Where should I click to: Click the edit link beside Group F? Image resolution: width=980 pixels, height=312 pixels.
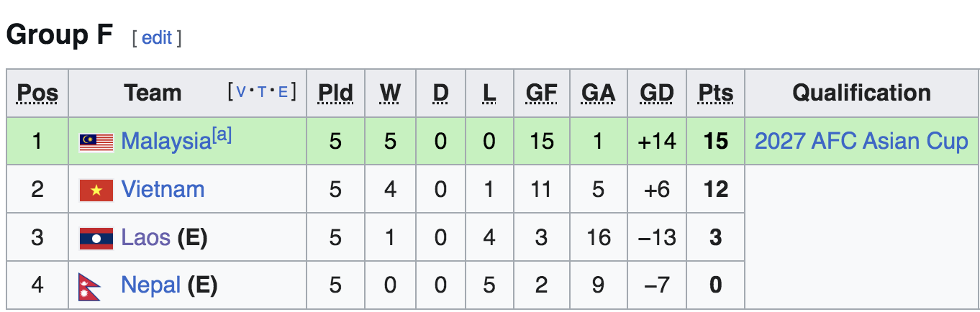tap(156, 38)
